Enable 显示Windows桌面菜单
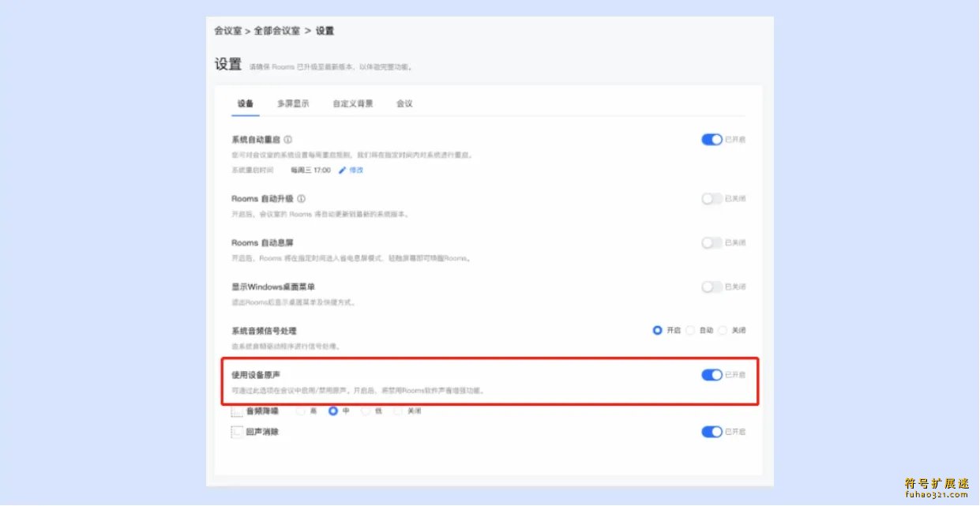The width and height of the screenshot is (980, 506). click(712, 287)
